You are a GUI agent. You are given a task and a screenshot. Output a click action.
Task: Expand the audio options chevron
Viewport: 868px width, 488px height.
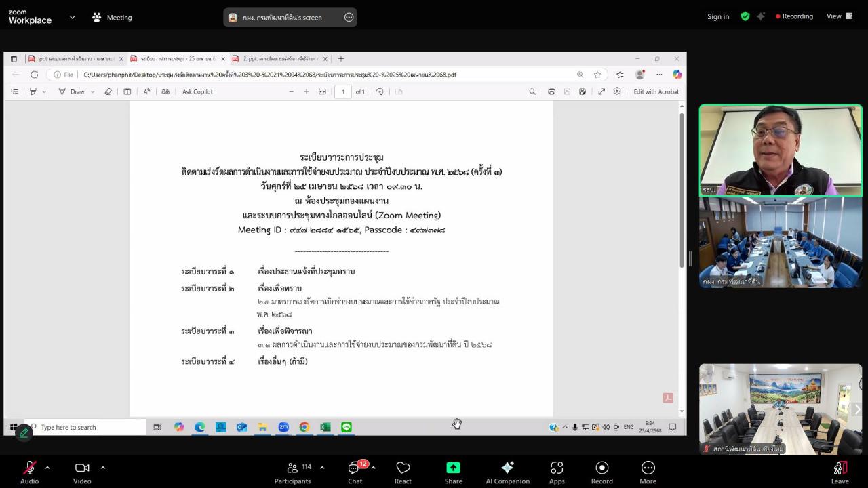pos(47,466)
